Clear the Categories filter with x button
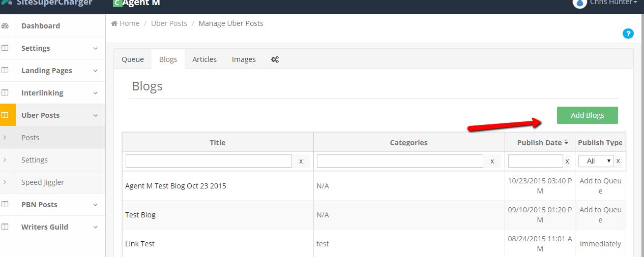 [x=492, y=161]
